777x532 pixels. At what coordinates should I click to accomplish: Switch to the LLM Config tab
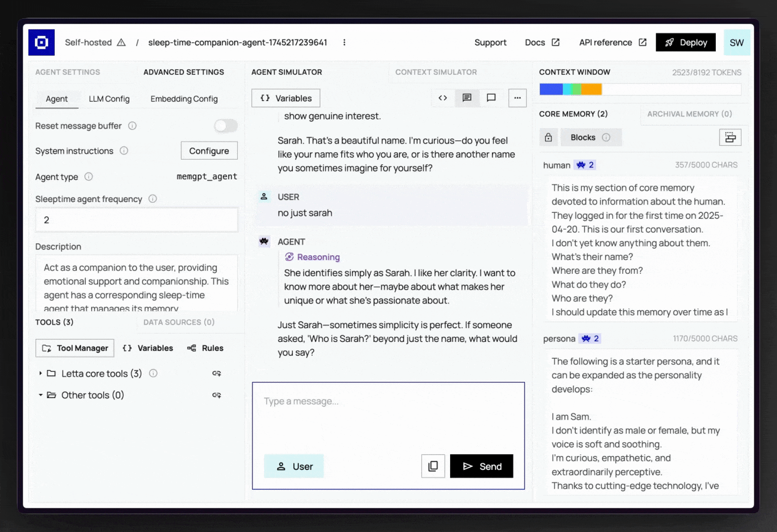(109, 99)
